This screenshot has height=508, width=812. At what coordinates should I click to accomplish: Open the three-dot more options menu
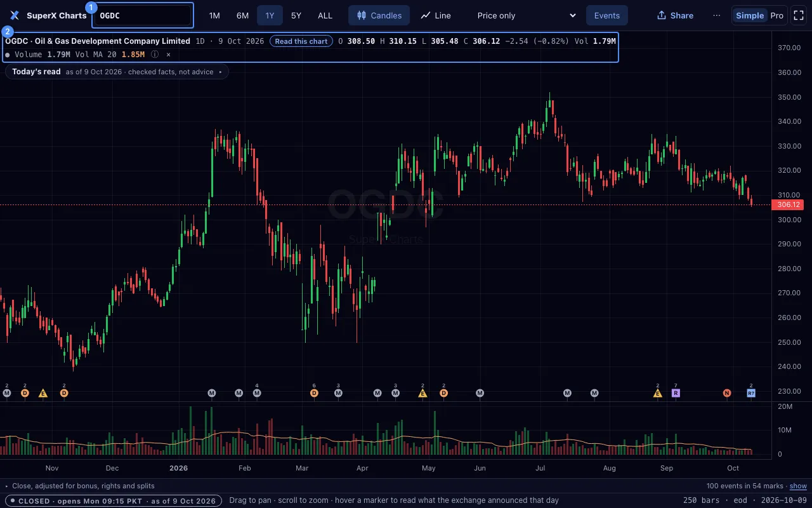717,15
